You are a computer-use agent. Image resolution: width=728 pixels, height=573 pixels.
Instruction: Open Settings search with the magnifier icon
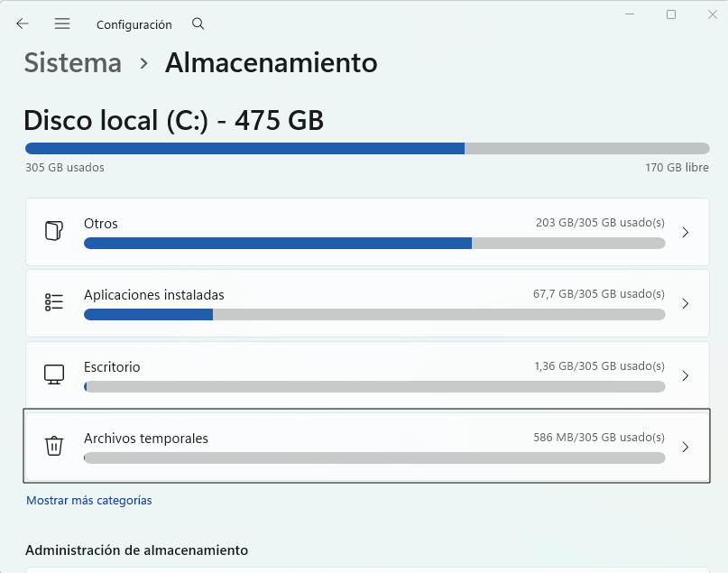point(198,24)
